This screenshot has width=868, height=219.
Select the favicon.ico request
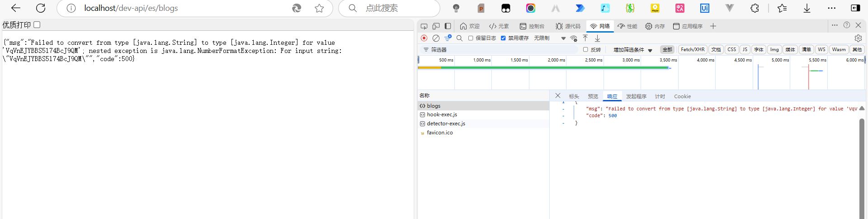[x=483, y=133]
